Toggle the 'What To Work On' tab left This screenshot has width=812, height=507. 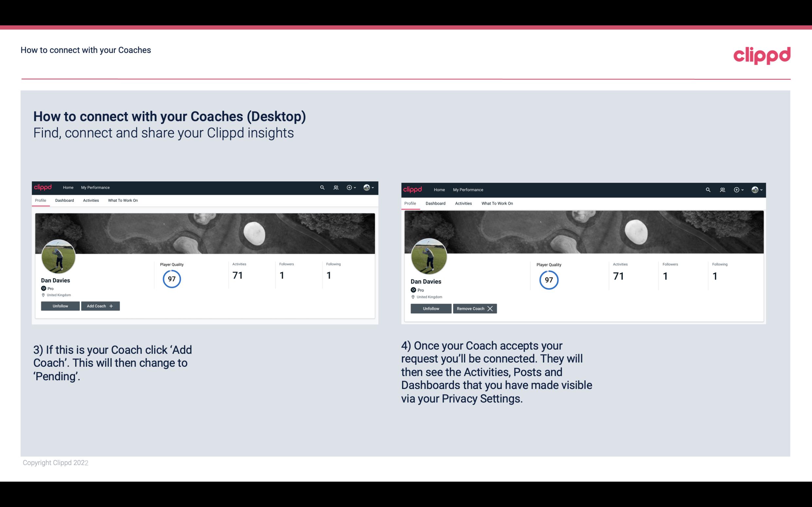coord(122,200)
